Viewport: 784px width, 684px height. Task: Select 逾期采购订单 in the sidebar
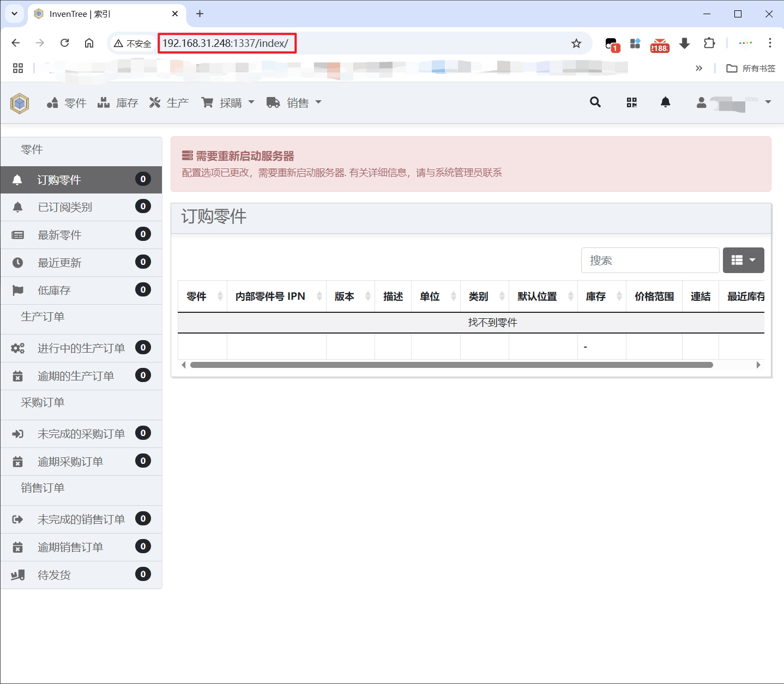click(x=70, y=461)
